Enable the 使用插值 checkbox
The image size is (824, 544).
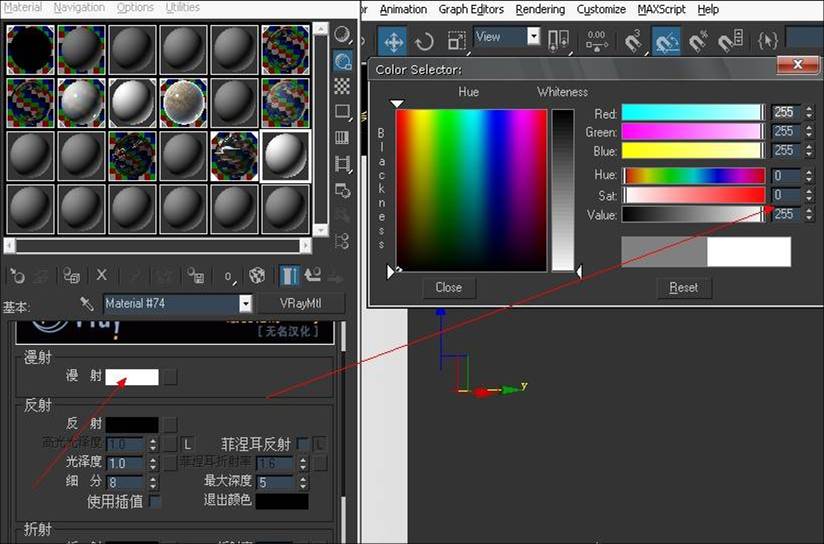(154, 501)
